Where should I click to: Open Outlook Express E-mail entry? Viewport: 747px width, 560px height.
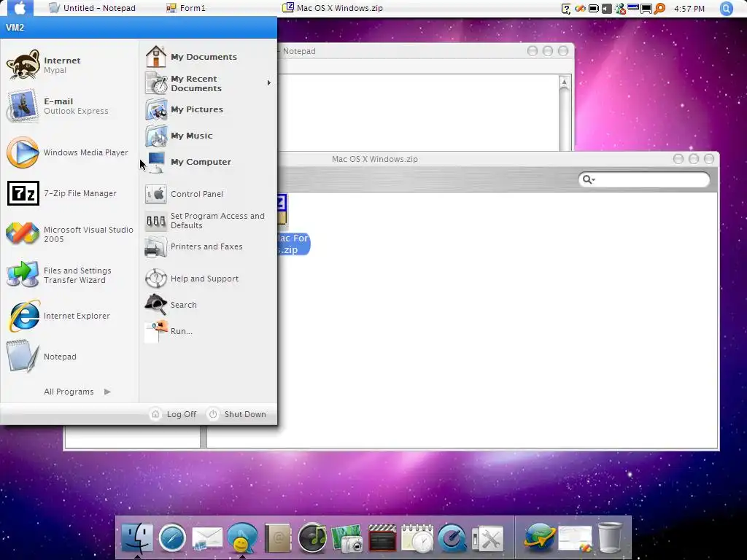tap(69, 106)
